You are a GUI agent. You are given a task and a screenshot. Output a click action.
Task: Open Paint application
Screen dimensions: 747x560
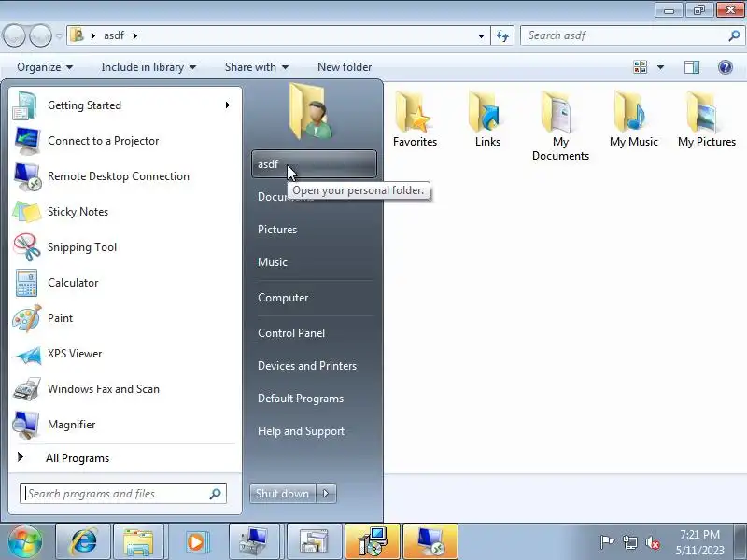click(125, 318)
